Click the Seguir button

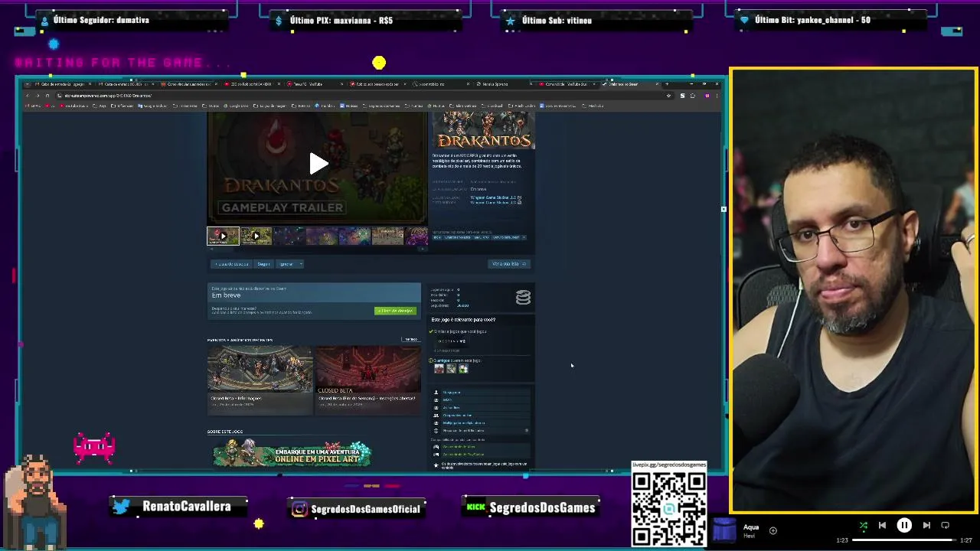point(263,264)
